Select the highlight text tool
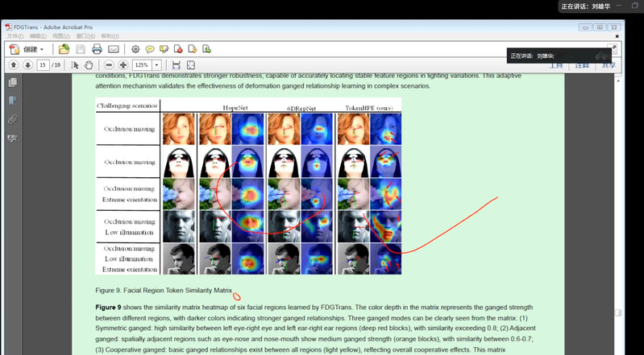The height and width of the screenshot is (355, 644). tap(164, 49)
